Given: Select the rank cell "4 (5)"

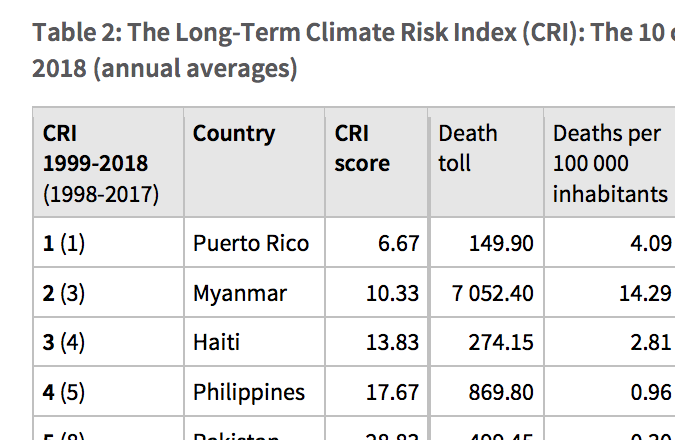Looking at the screenshot, I should (x=64, y=393).
